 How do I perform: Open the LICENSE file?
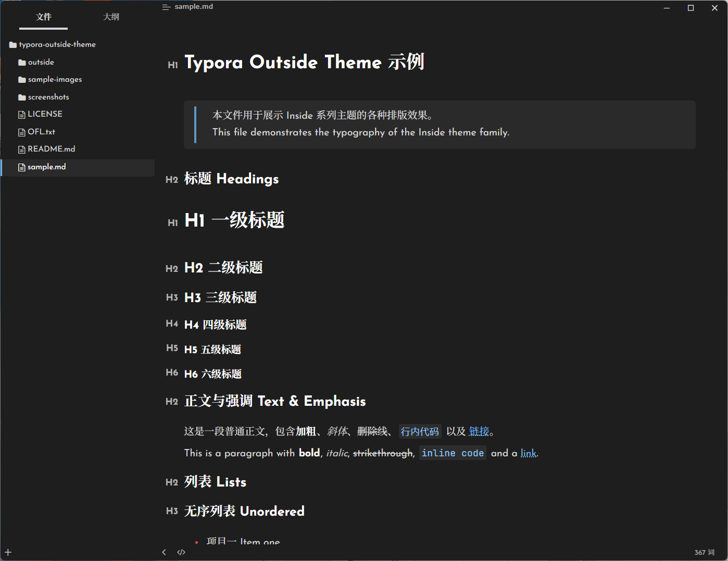[x=40, y=114]
